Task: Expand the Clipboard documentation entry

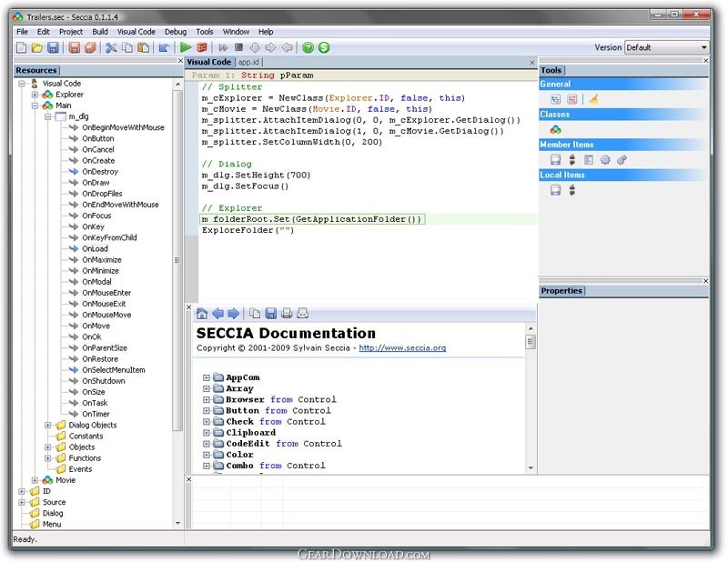Action: tap(207, 433)
